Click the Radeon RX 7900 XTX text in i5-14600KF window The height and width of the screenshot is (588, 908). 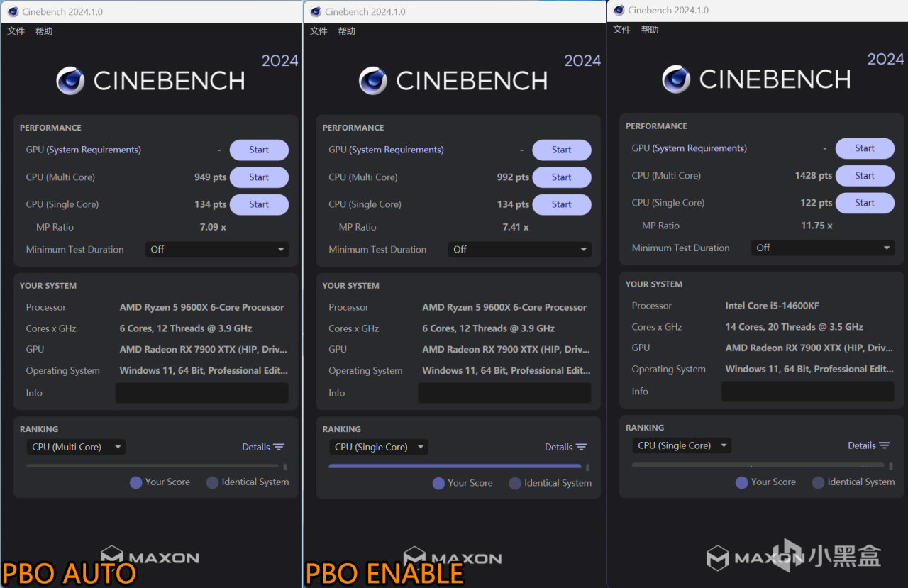[809, 348]
